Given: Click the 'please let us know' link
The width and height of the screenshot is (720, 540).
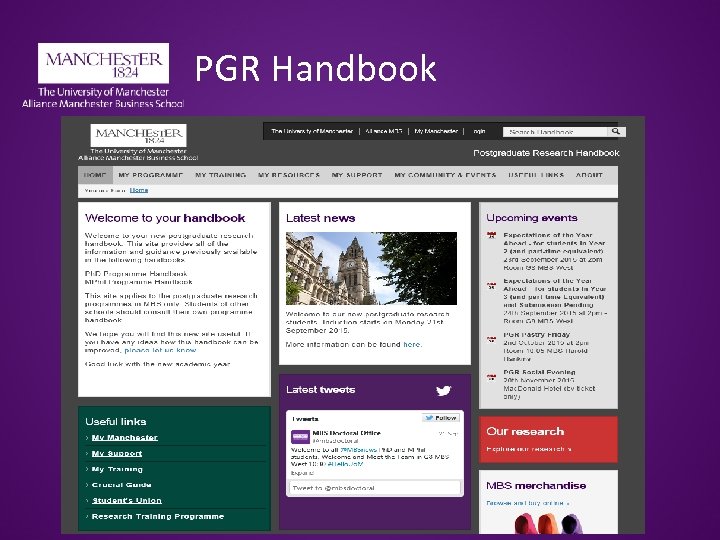Looking at the screenshot, I should [161, 350].
